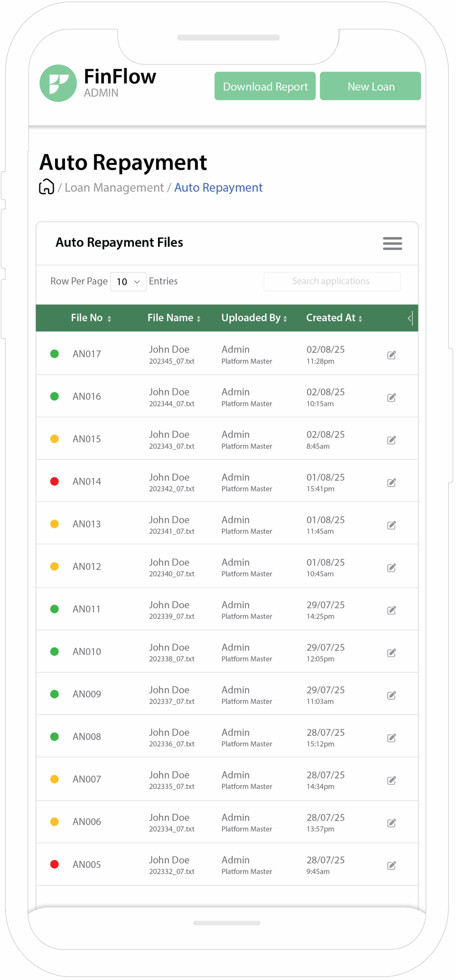This screenshot has width=456, height=980.
Task: Edit the AN011 row
Action: 391,610
